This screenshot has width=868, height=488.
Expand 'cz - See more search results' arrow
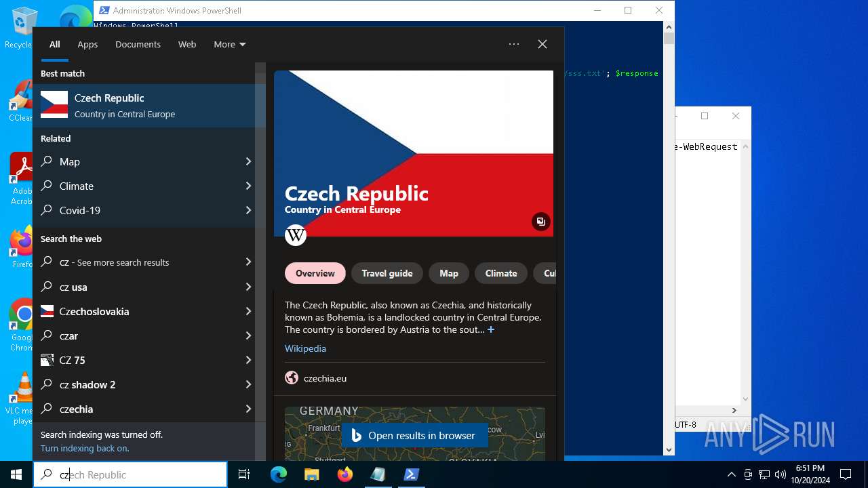pyautogui.click(x=248, y=262)
